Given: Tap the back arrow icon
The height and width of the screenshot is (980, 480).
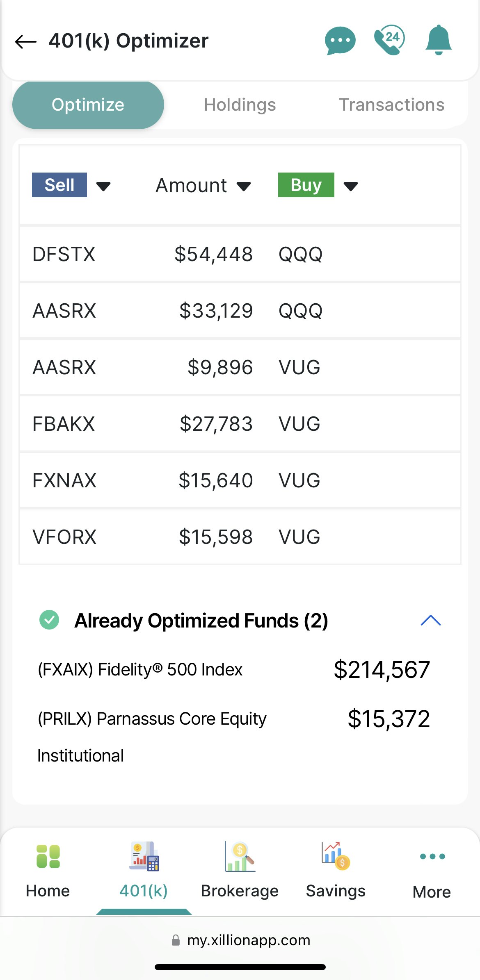Looking at the screenshot, I should (x=25, y=41).
